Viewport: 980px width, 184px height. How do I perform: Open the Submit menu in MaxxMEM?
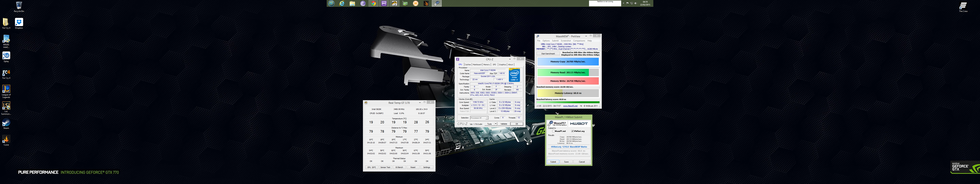pyautogui.click(x=556, y=41)
